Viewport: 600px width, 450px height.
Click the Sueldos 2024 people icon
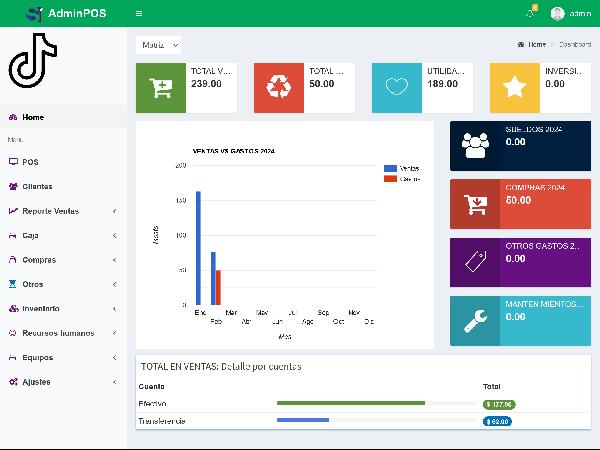tap(475, 145)
